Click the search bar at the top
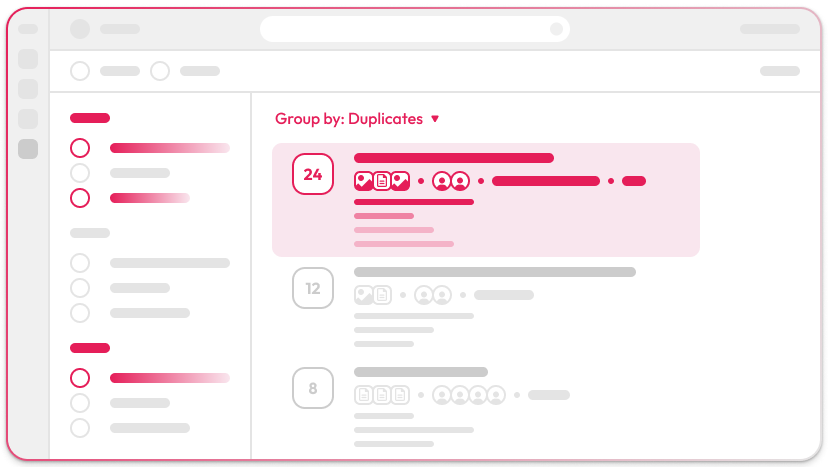The image size is (828, 467). click(x=414, y=29)
